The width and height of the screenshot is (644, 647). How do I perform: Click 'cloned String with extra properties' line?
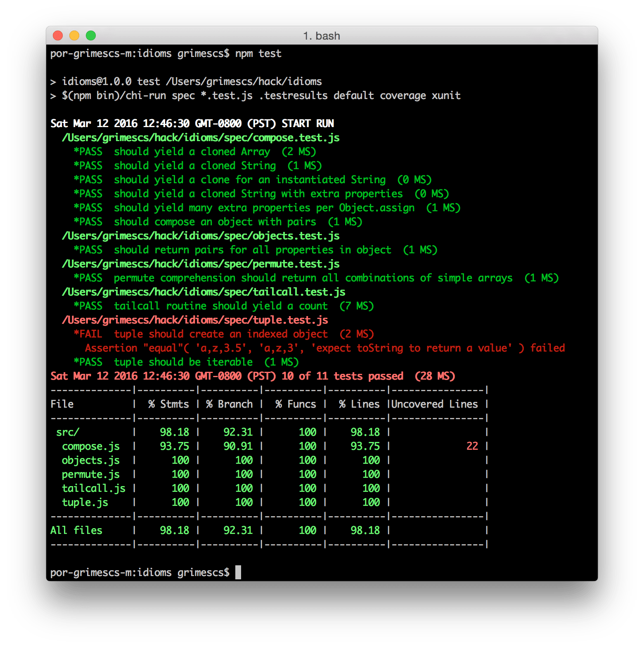[x=261, y=194]
